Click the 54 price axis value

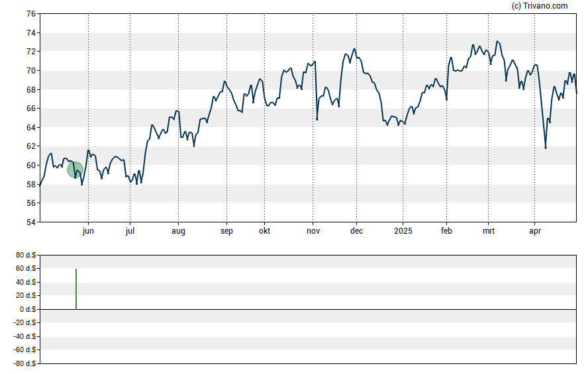tap(31, 222)
